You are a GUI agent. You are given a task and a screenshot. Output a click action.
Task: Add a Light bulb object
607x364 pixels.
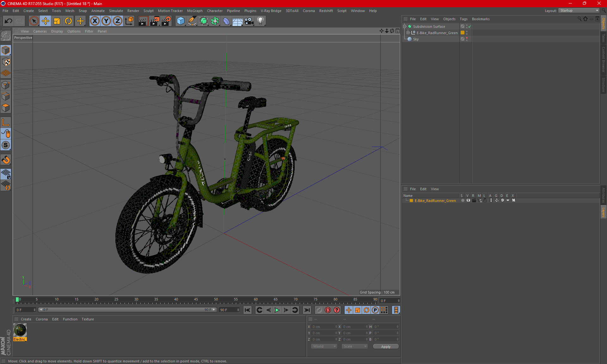261,21
